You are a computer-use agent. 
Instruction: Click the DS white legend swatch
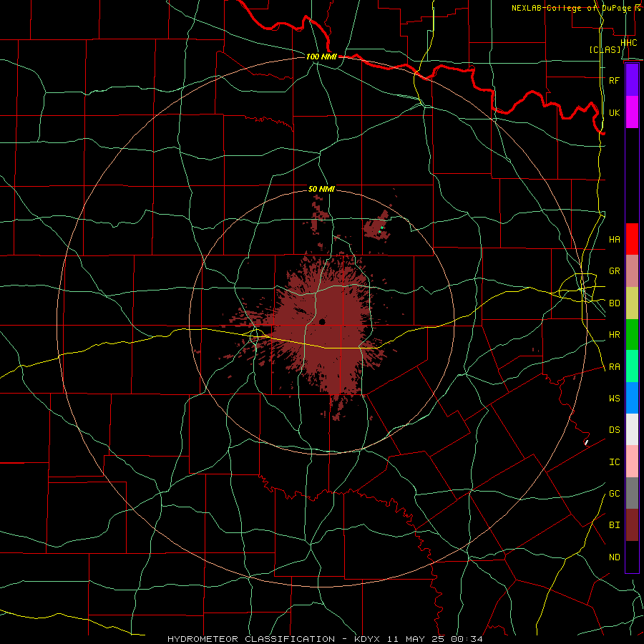tap(632, 429)
